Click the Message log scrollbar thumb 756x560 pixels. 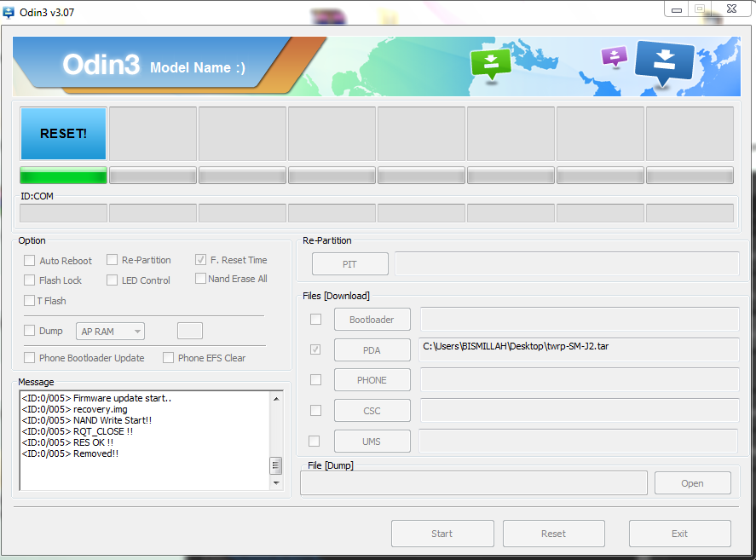pos(275,466)
